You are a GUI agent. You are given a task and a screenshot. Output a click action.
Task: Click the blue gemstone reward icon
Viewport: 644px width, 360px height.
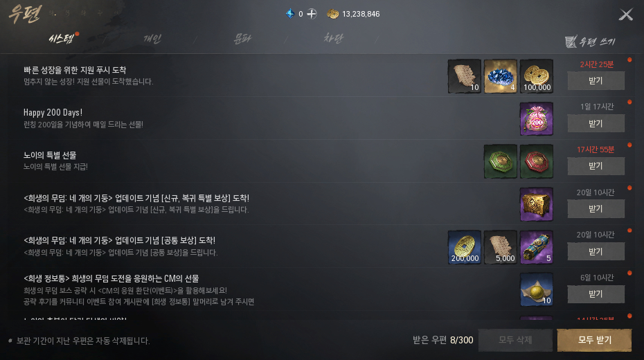tap(500, 76)
